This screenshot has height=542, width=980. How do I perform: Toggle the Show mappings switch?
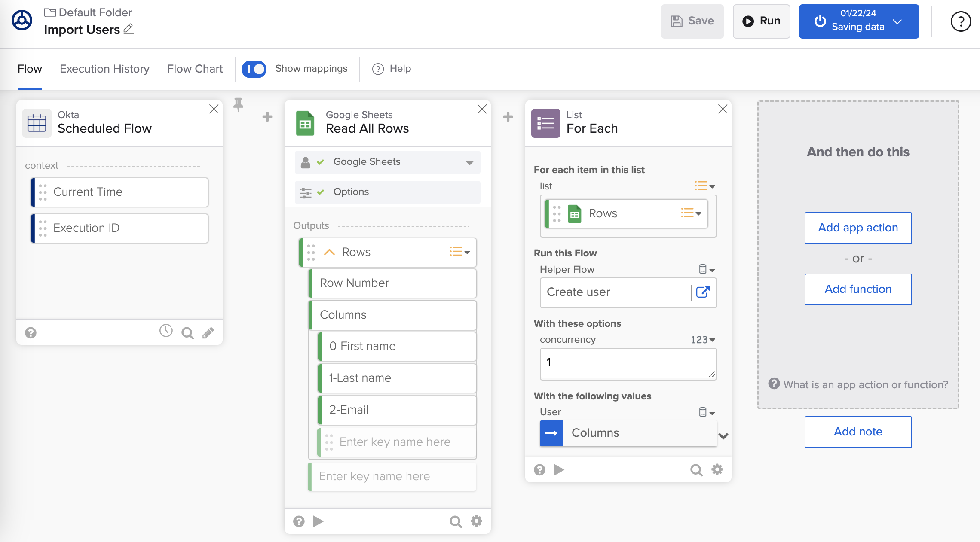click(254, 69)
